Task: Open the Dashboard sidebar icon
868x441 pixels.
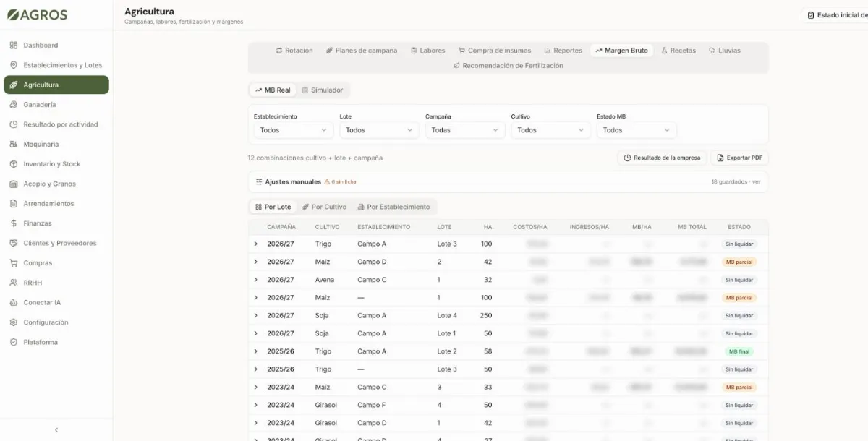Action: 14,46
